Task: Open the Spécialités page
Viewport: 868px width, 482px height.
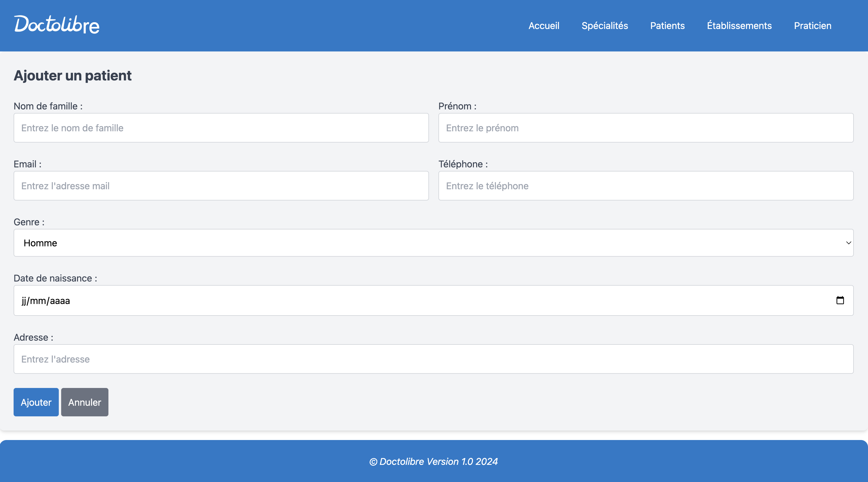Action: pos(605,26)
